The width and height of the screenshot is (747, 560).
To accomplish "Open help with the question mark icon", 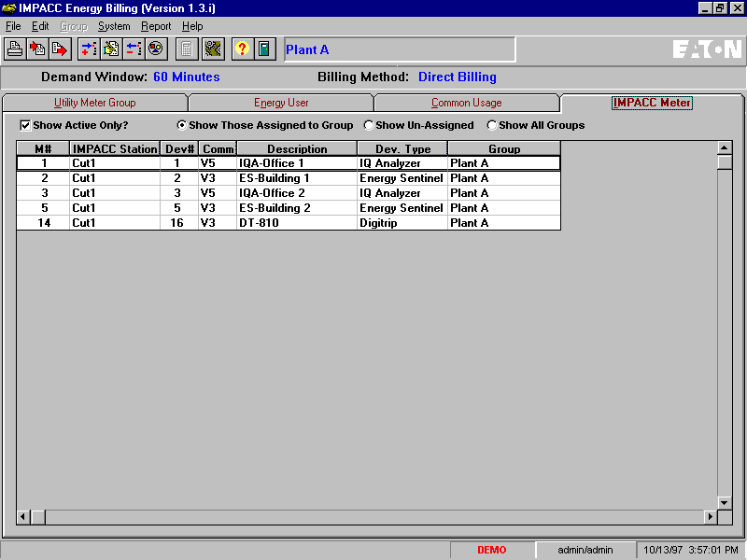I will click(x=243, y=49).
